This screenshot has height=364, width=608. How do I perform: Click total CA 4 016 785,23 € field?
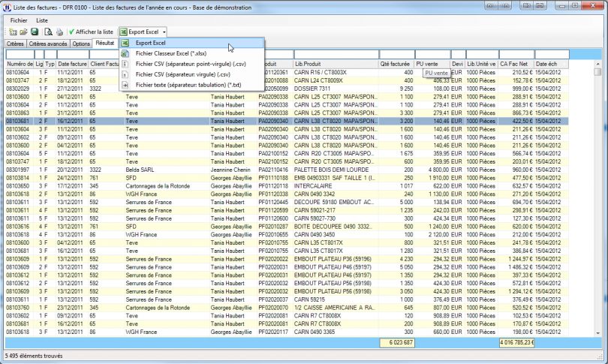pyautogui.click(x=516, y=343)
